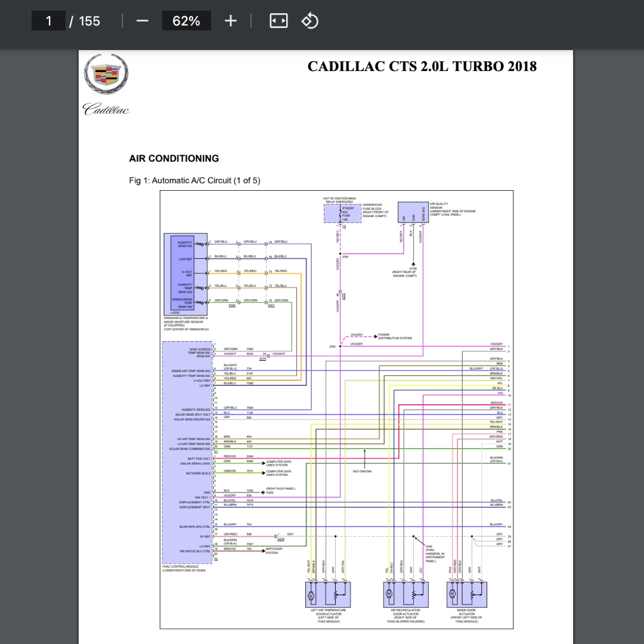Viewport: 644px width, 644px height.
Task: Click the BLWR MTR SPD CTRL pin label
Action: click(194, 527)
